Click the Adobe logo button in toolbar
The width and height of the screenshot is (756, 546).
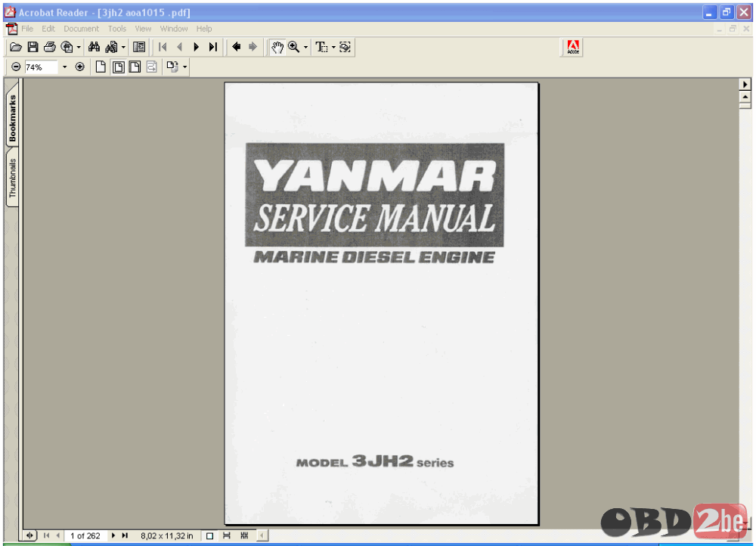click(572, 48)
